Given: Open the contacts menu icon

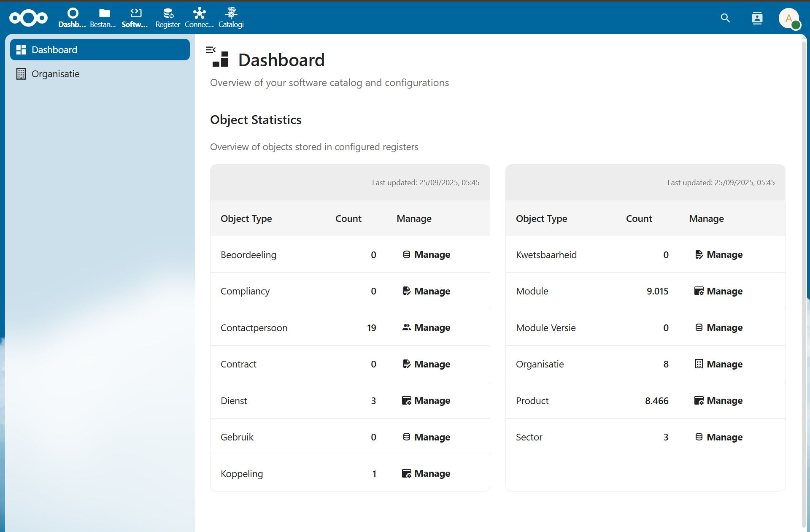Looking at the screenshot, I should pos(757,18).
